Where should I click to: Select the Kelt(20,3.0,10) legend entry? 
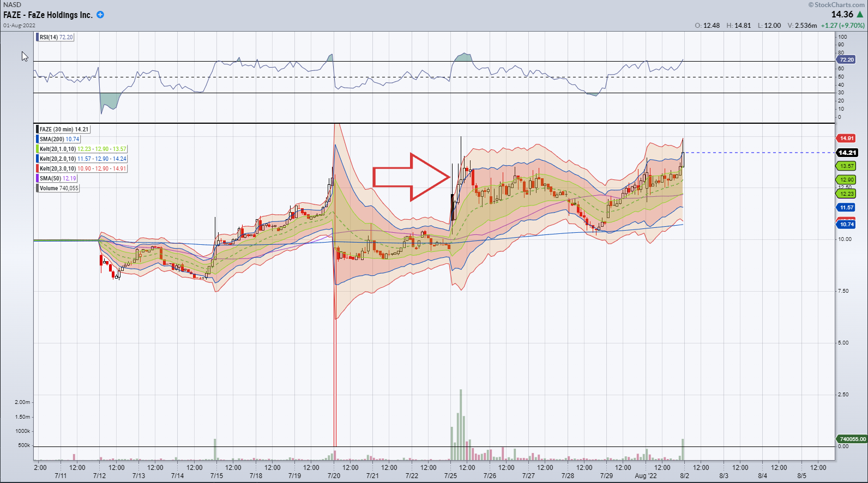82,168
